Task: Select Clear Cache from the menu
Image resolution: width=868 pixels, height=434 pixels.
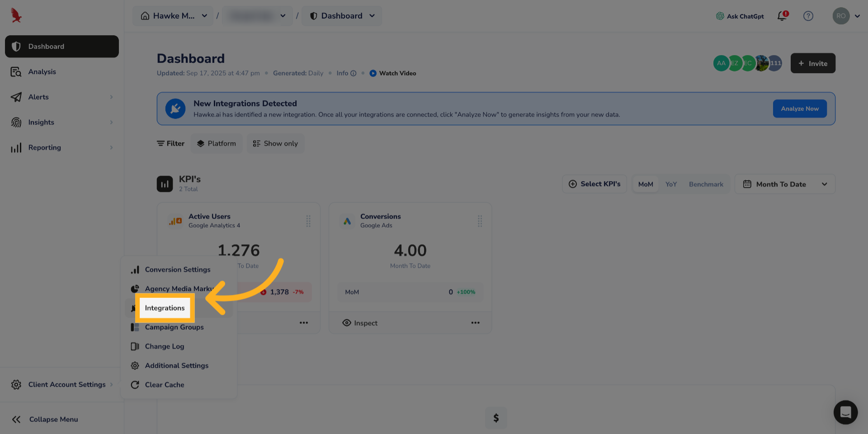Action: tap(179, 385)
